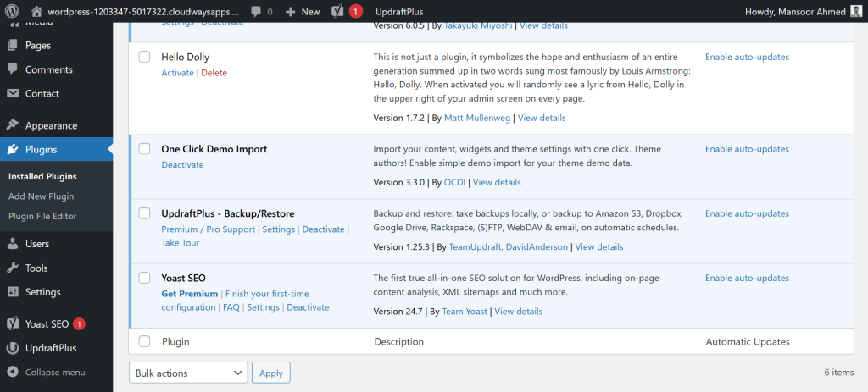The height and width of the screenshot is (392, 868).
Task: Activate the Hello Dolly plugin
Action: [178, 73]
